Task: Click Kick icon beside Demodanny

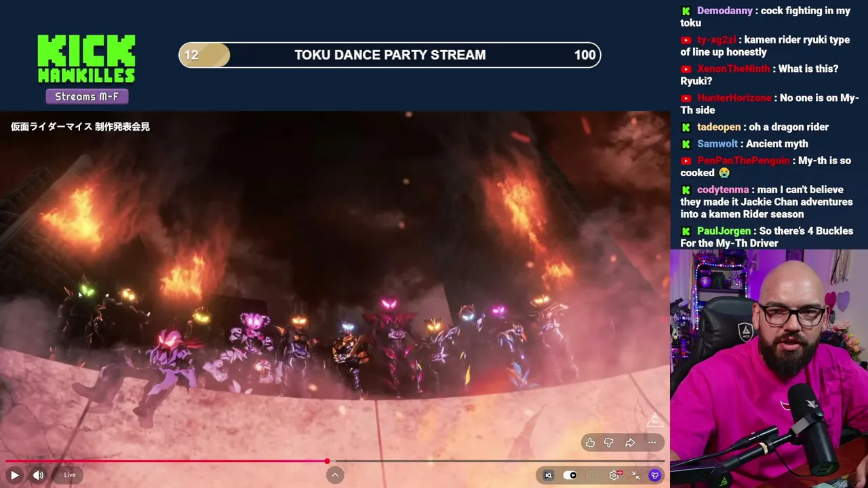Action: tap(686, 11)
